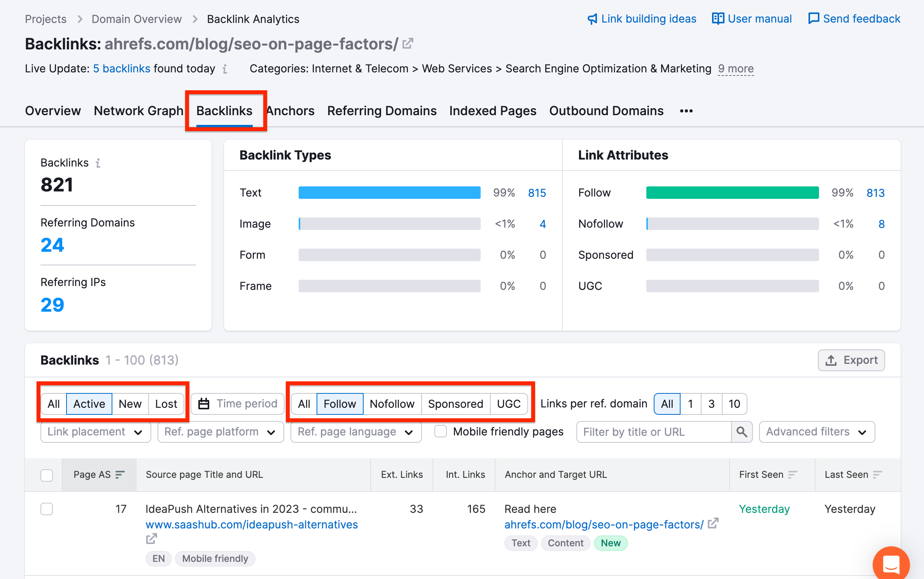The image size is (924, 579).
Task: Open the 5 backlinks found today link
Action: click(x=121, y=69)
